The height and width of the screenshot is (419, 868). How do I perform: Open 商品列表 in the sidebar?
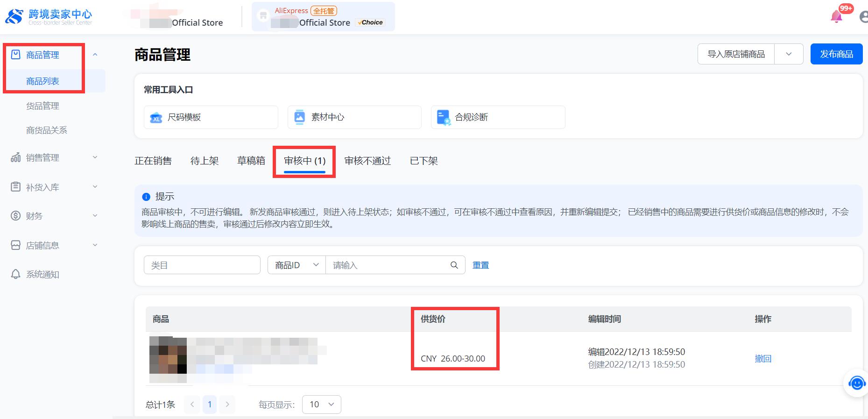click(x=42, y=81)
